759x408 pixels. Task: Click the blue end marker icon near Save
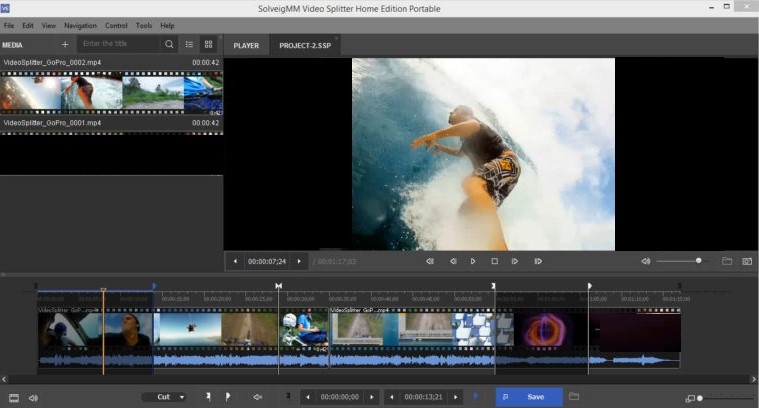point(476,396)
